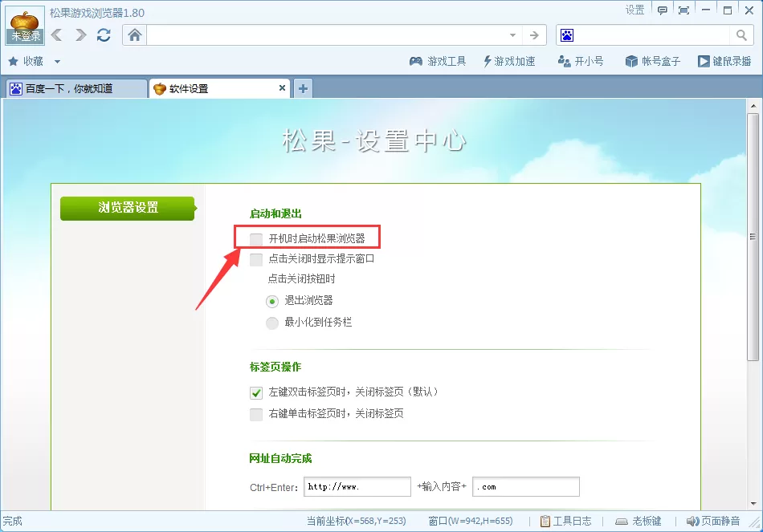This screenshot has width=763, height=532.
Task: Click the fullscreen icon in title bar
Action: click(683, 10)
